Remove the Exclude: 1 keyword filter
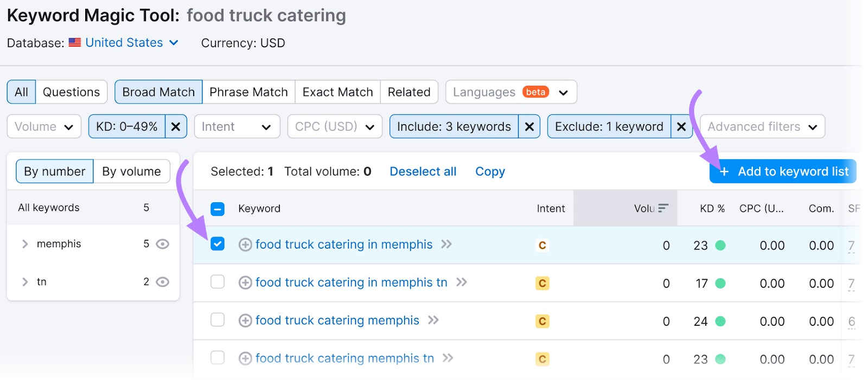868x380 pixels. (x=681, y=127)
